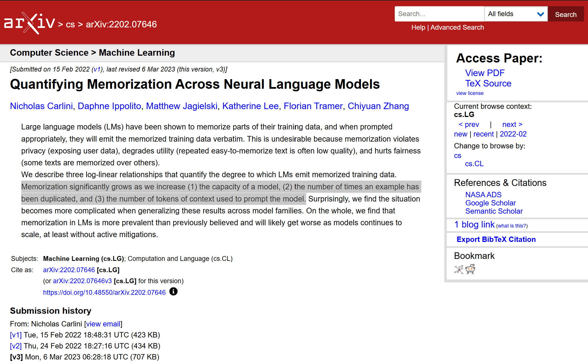Screen dimensions: 588x364
Task: Open View PDF link
Action: point(485,73)
